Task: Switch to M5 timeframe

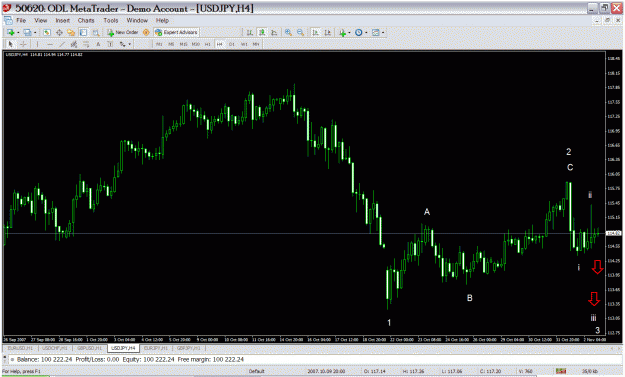Action: coord(171,44)
